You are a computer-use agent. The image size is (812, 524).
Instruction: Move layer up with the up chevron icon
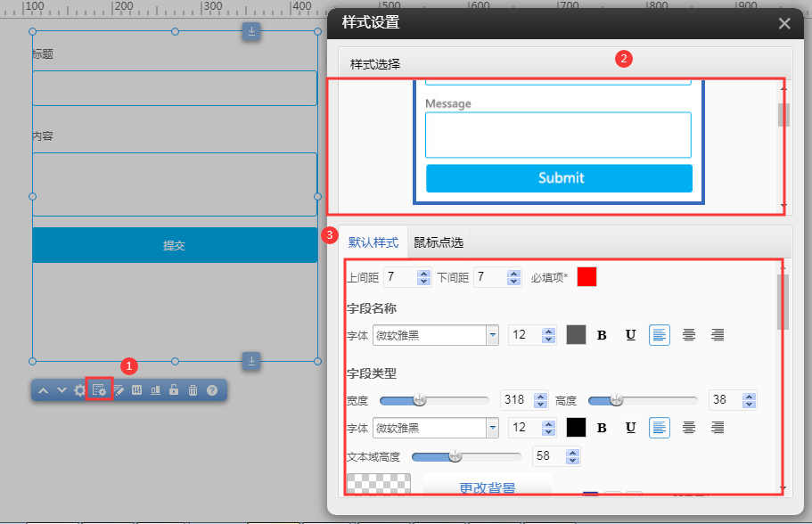pos(43,390)
